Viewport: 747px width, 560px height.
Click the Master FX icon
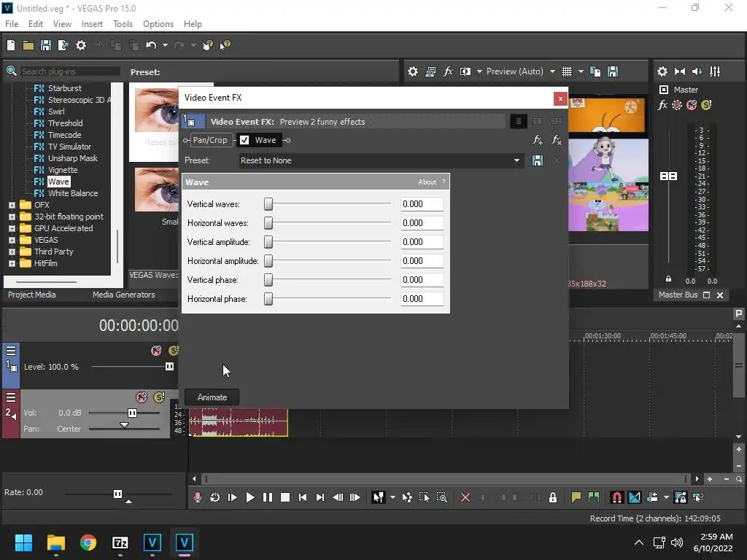(x=662, y=105)
